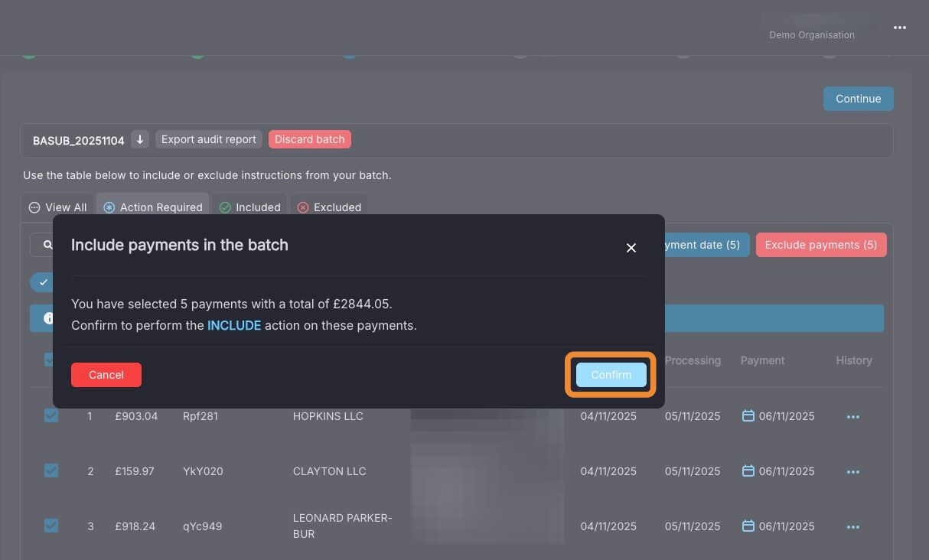
Task: Click the BASUB_20251104 batch name
Action: 78,141
